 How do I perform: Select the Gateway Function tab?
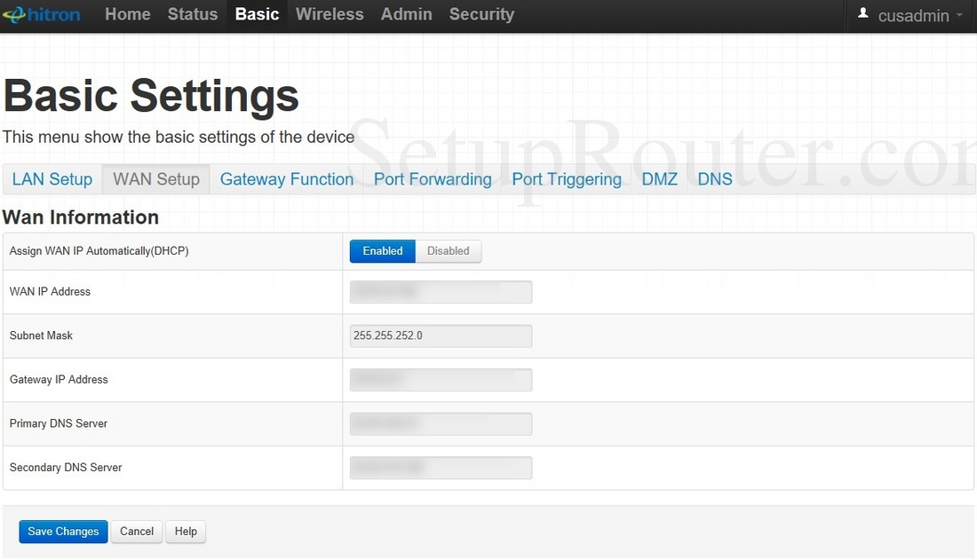coord(287,179)
